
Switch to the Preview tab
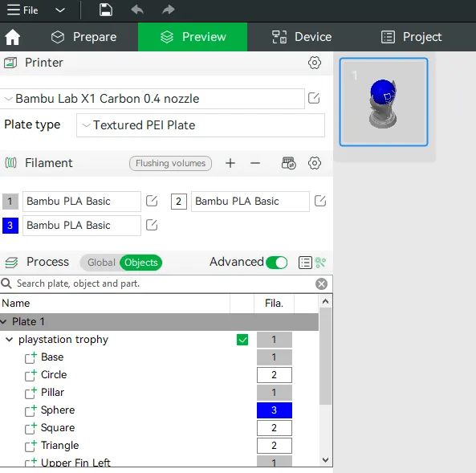click(x=193, y=37)
